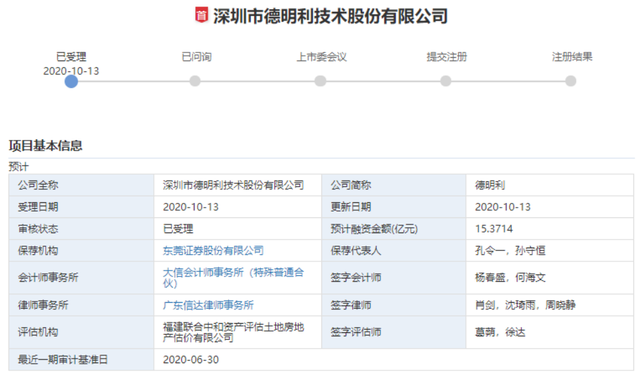Screen dimensions: 640x375
Task: Click the 孔令一, 孙守恒 sponsor representatives cell
Action: click(550, 251)
